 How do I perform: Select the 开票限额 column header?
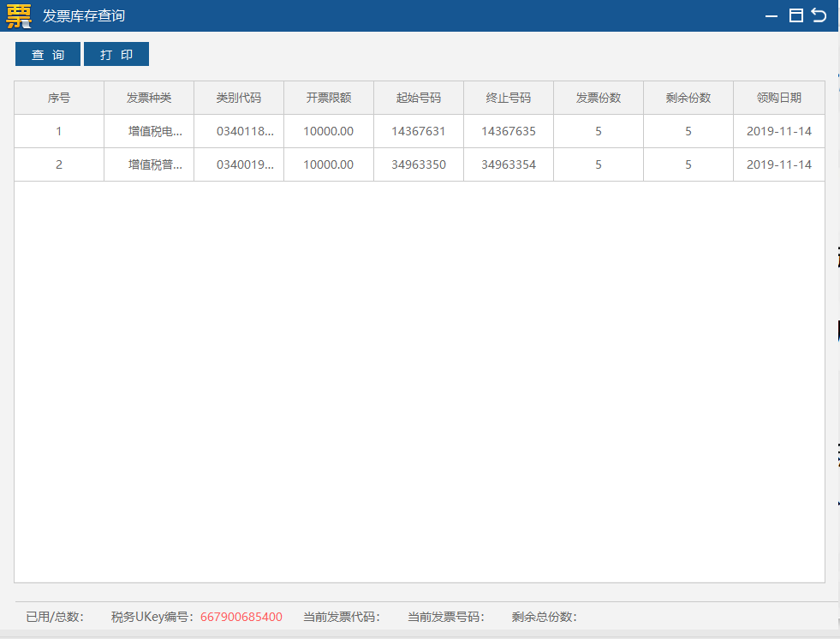click(329, 98)
